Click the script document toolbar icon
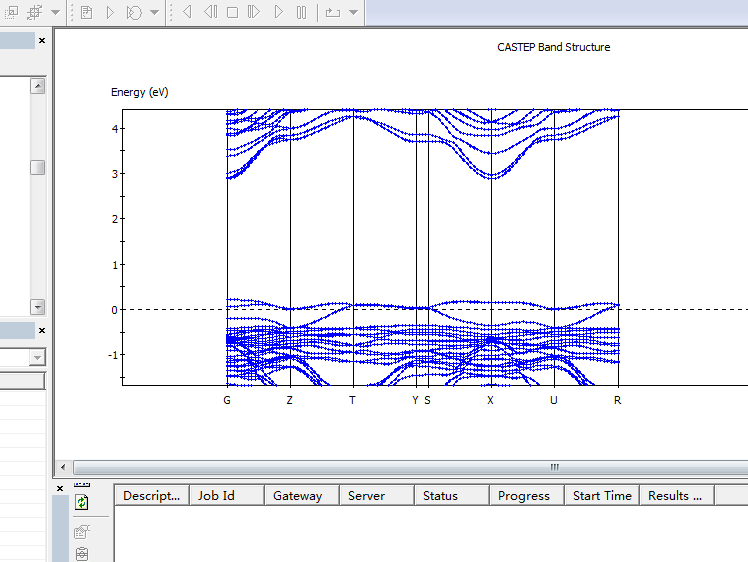This screenshot has height=562, width=748. [x=86, y=12]
